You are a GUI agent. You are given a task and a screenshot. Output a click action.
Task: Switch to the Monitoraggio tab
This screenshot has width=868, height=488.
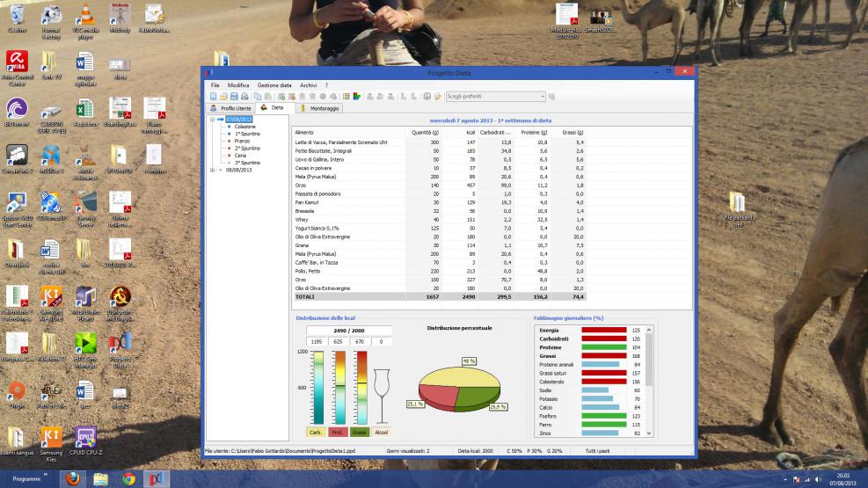pyautogui.click(x=320, y=107)
